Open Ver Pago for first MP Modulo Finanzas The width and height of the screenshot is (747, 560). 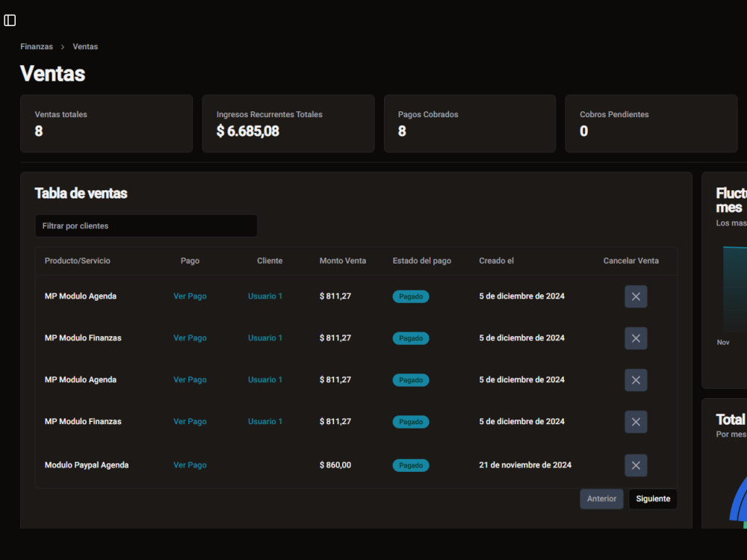pyautogui.click(x=190, y=338)
